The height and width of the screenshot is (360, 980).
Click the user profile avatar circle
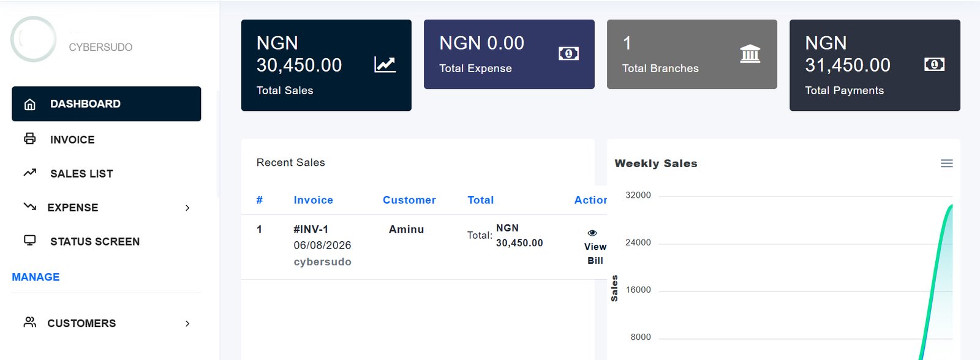pyautogui.click(x=34, y=39)
